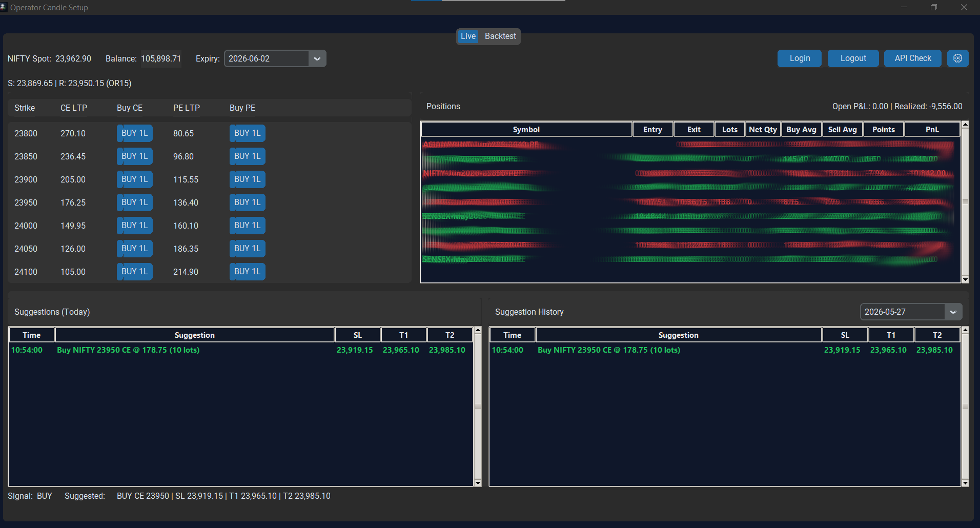Click the Login button
This screenshot has height=528, width=980.
point(800,58)
